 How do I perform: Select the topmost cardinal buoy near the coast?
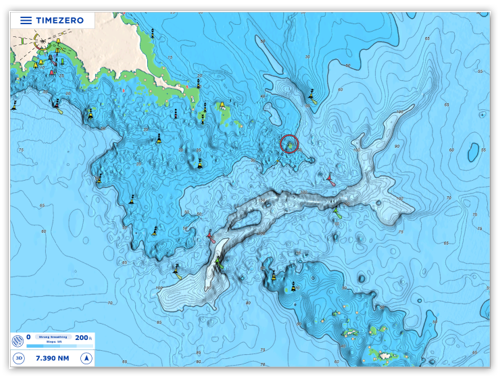pos(153,33)
